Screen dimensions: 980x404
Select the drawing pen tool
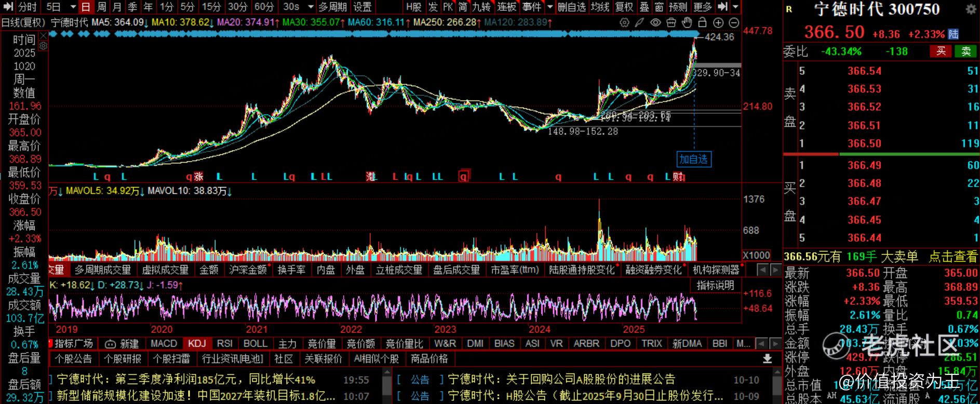coord(640,23)
